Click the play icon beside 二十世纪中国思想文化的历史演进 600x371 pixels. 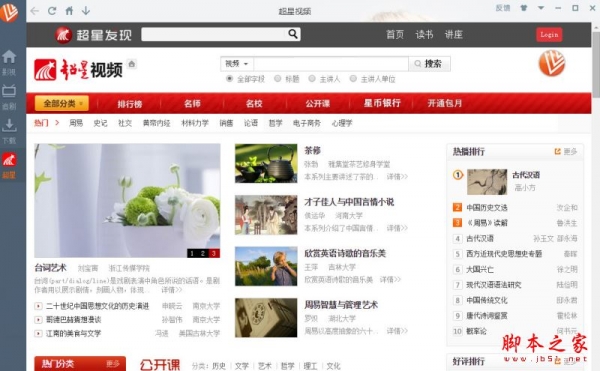(38, 306)
